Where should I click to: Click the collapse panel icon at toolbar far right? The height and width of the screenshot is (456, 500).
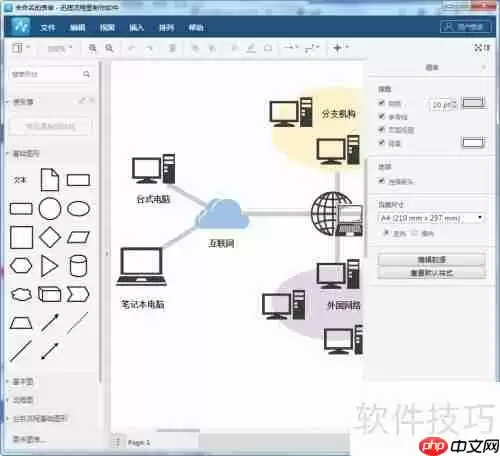[487, 48]
